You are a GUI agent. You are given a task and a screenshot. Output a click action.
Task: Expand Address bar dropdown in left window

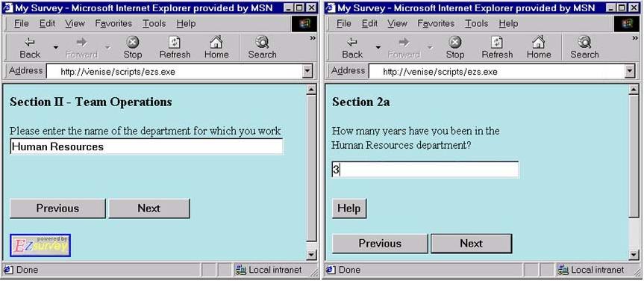tap(308, 72)
